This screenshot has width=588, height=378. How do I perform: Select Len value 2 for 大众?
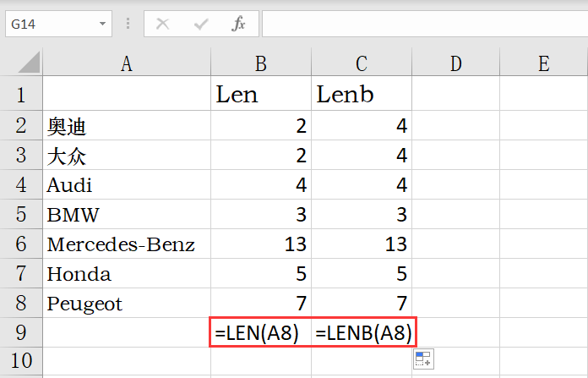[x=261, y=155]
